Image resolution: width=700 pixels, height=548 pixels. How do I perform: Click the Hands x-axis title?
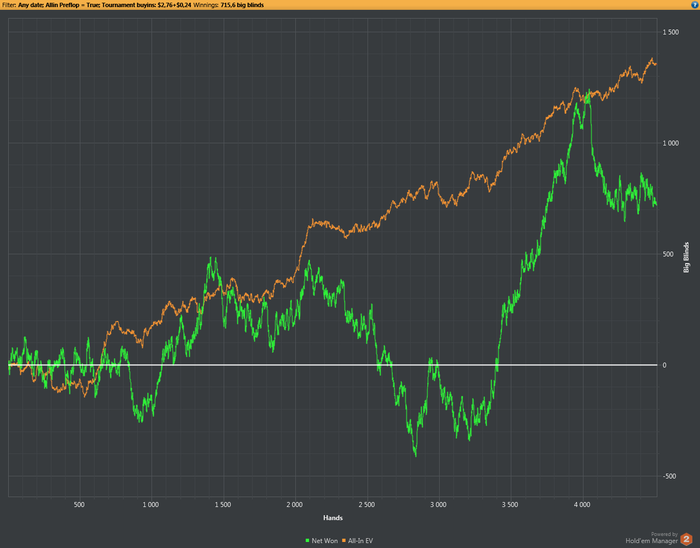(333, 518)
